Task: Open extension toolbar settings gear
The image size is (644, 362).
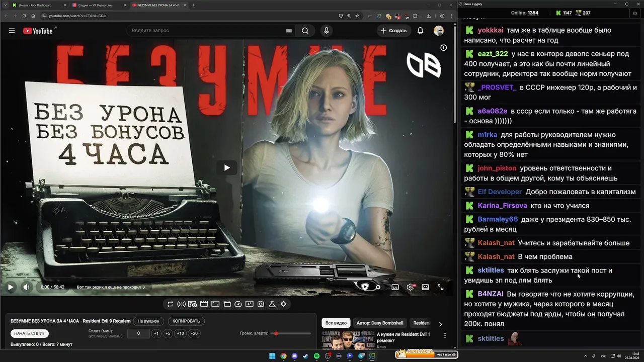Action: pyautogui.click(x=283, y=304)
